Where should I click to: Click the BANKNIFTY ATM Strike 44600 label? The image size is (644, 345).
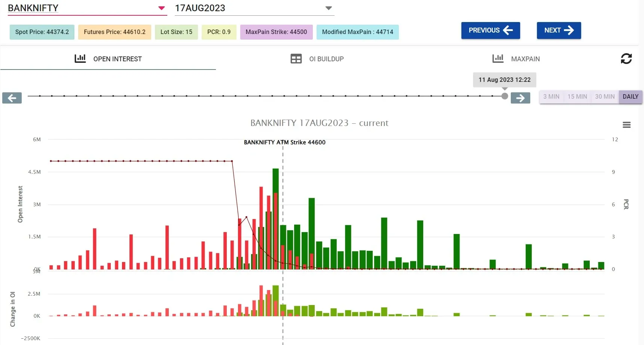[x=284, y=142]
